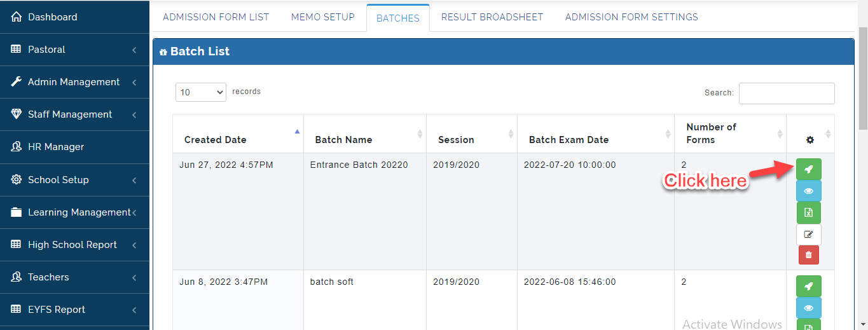
Task: Go to Admission Form Settings tab
Action: 631,17
